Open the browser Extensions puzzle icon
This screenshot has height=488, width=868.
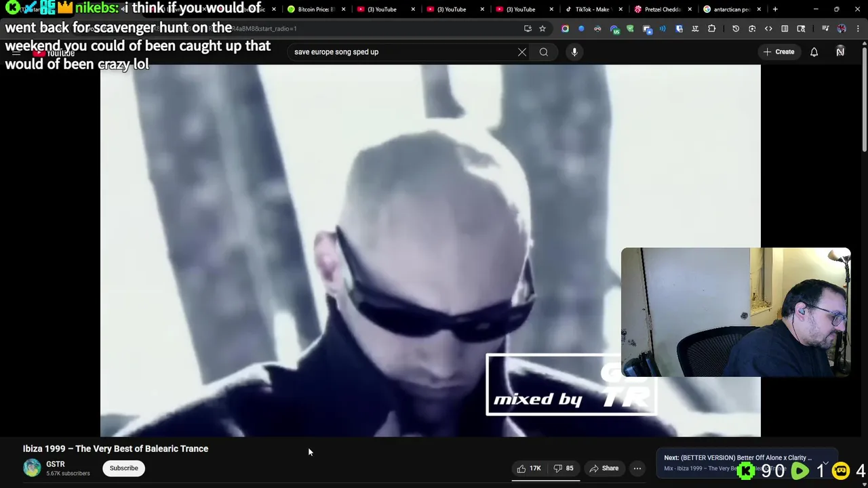point(711,28)
